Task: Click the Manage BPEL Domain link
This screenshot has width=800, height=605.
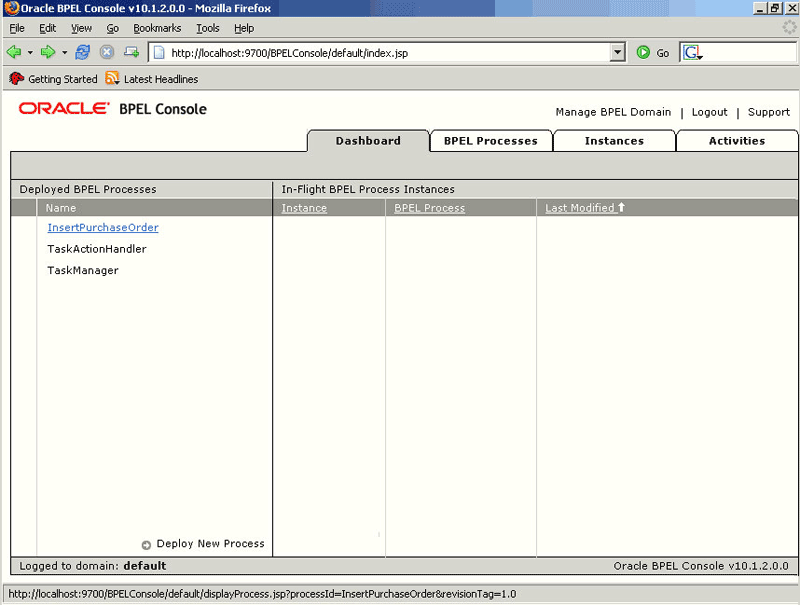Action: [613, 112]
